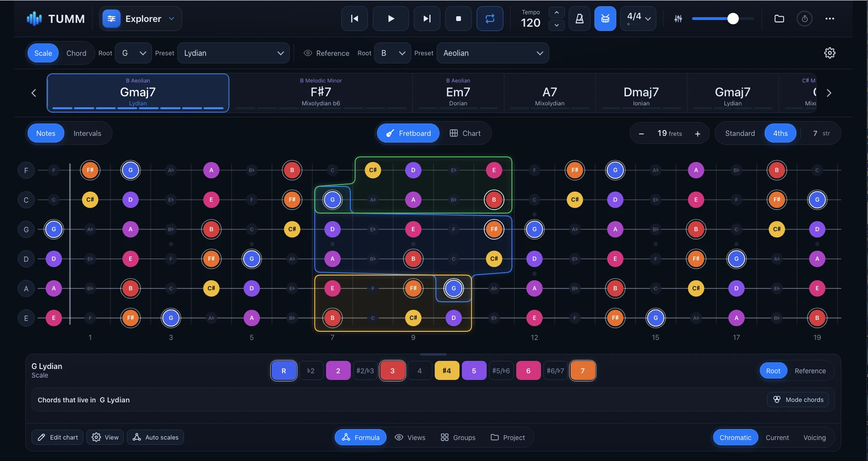The image size is (868, 461).
Task: Open the project folder icon
Action: click(779, 19)
